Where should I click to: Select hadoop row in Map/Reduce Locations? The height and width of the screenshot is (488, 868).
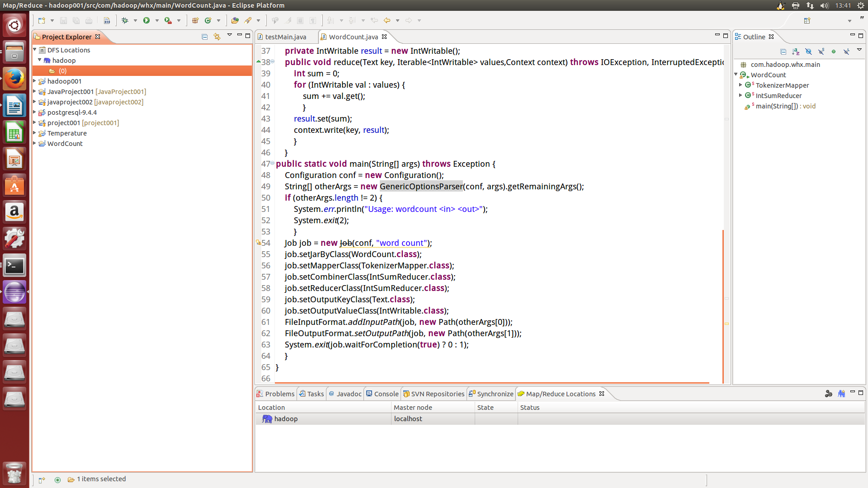[560, 418]
